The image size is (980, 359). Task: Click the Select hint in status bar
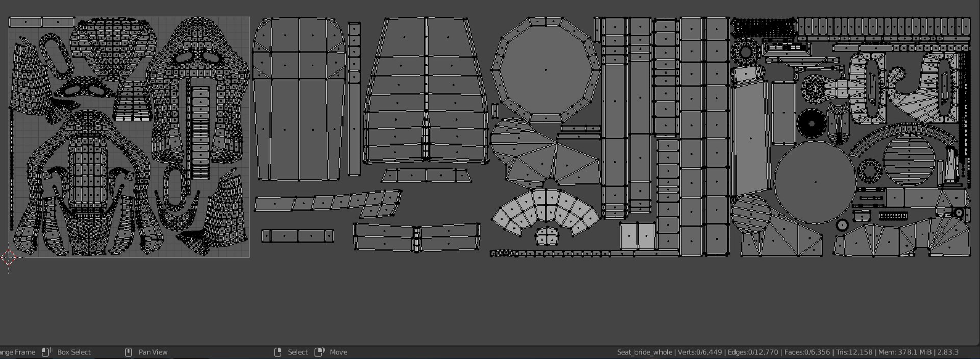pyautogui.click(x=298, y=352)
